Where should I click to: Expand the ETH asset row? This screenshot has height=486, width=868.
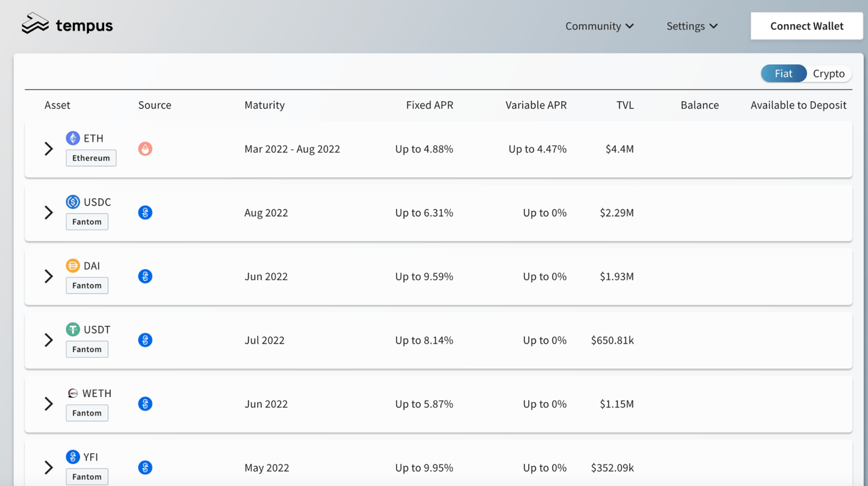pyautogui.click(x=49, y=149)
